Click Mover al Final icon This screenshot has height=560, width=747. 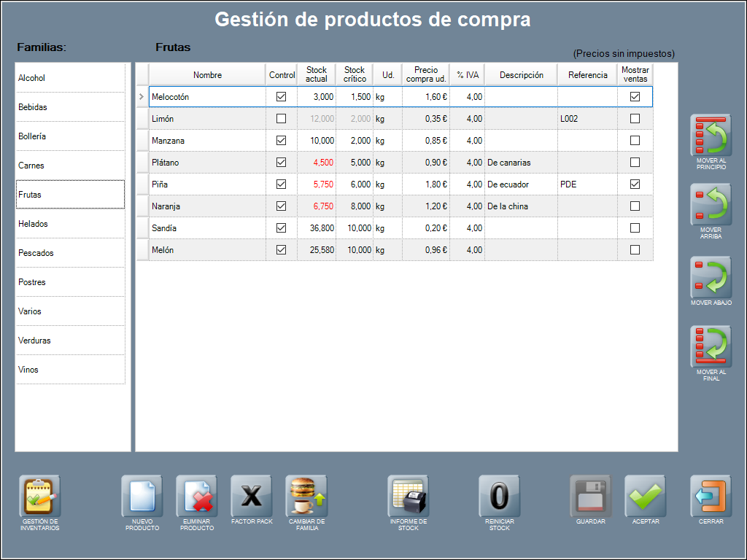tap(711, 346)
